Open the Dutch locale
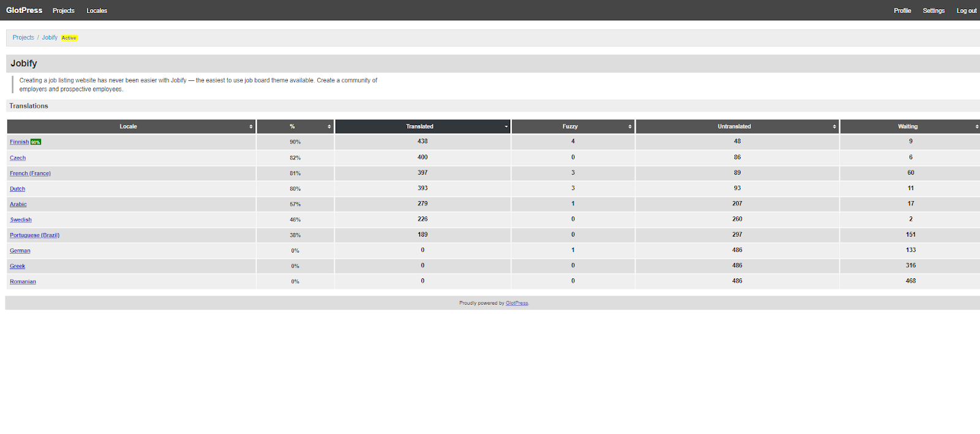The height and width of the screenshot is (434, 980). (17, 189)
